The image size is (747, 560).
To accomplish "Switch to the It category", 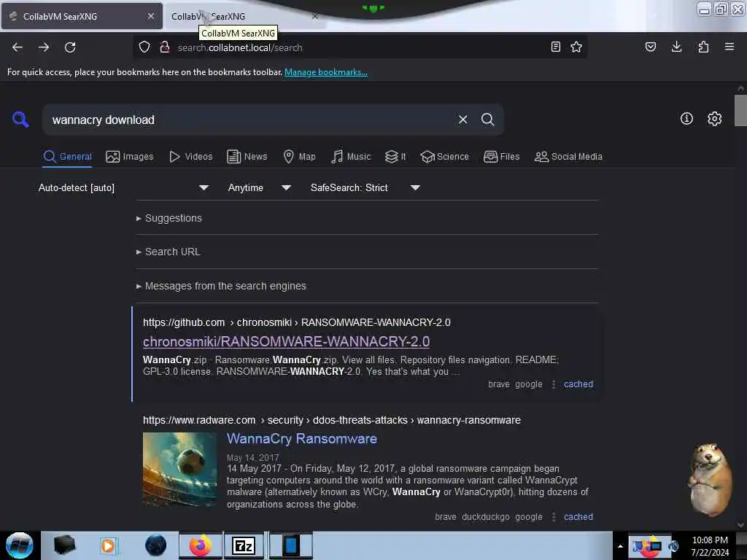I will click(x=395, y=157).
